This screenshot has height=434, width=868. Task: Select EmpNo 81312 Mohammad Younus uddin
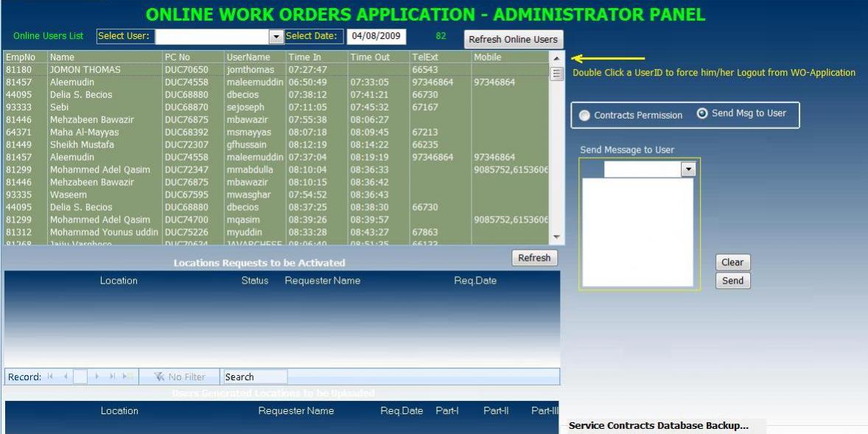(19, 233)
